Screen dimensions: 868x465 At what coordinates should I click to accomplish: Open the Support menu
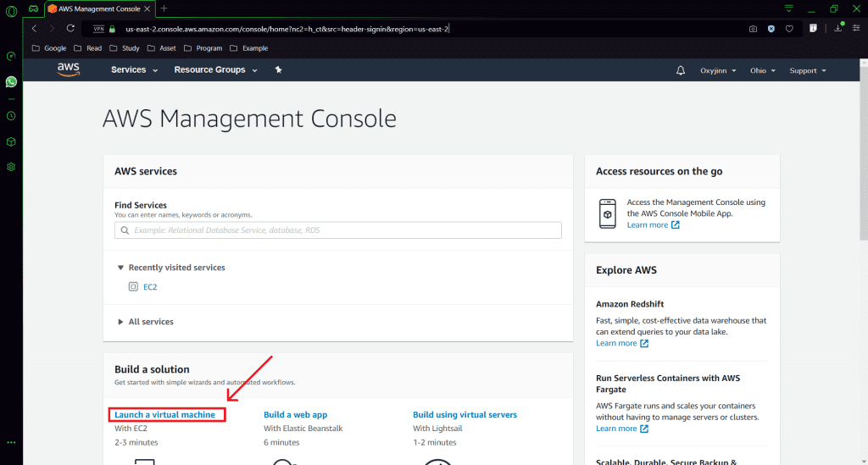pyautogui.click(x=807, y=70)
